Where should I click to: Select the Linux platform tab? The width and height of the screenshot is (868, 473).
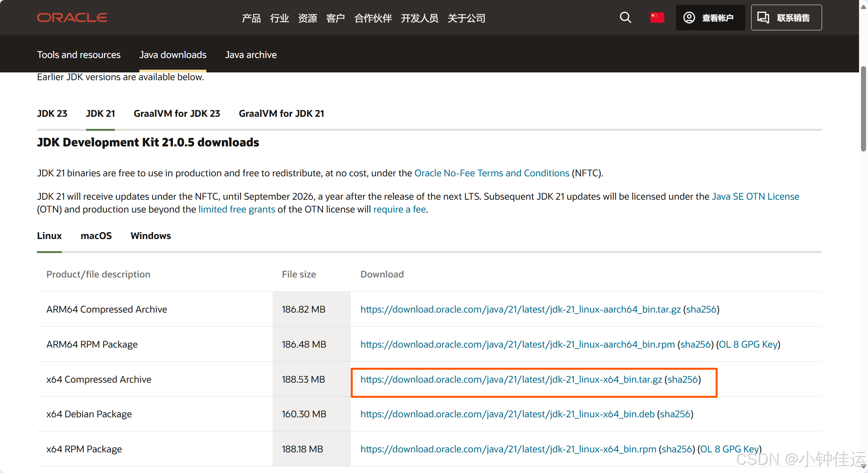pyautogui.click(x=49, y=236)
